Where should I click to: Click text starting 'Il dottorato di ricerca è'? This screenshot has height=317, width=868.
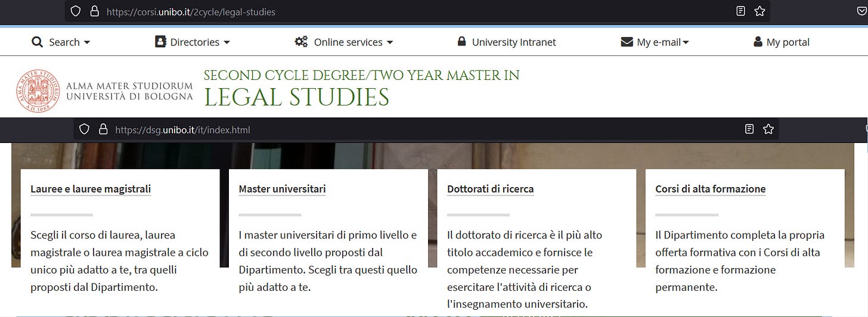[x=525, y=269]
